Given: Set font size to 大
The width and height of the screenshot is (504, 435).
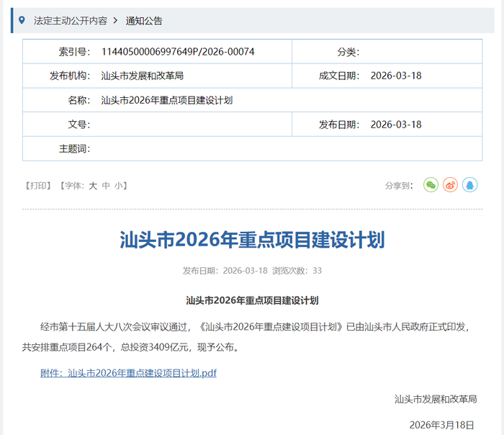Looking at the screenshot, I should tap(93, 186).
